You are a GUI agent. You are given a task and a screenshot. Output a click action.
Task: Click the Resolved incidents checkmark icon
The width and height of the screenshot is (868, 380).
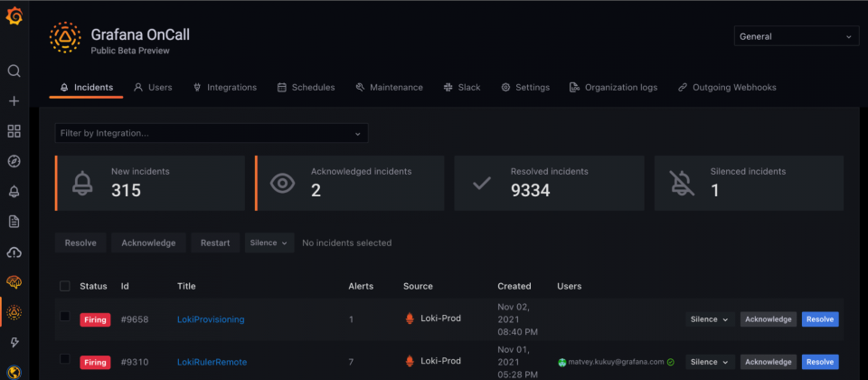(x=482, y=184)
